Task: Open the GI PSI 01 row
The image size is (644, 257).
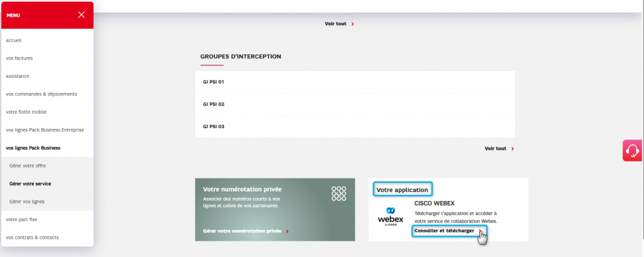Action: (x=214, y=82)
